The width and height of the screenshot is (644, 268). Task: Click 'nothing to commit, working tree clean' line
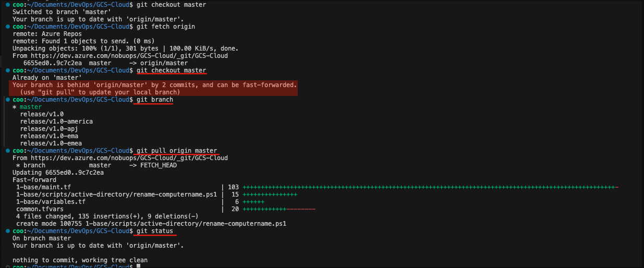click(x=80, y=260)
